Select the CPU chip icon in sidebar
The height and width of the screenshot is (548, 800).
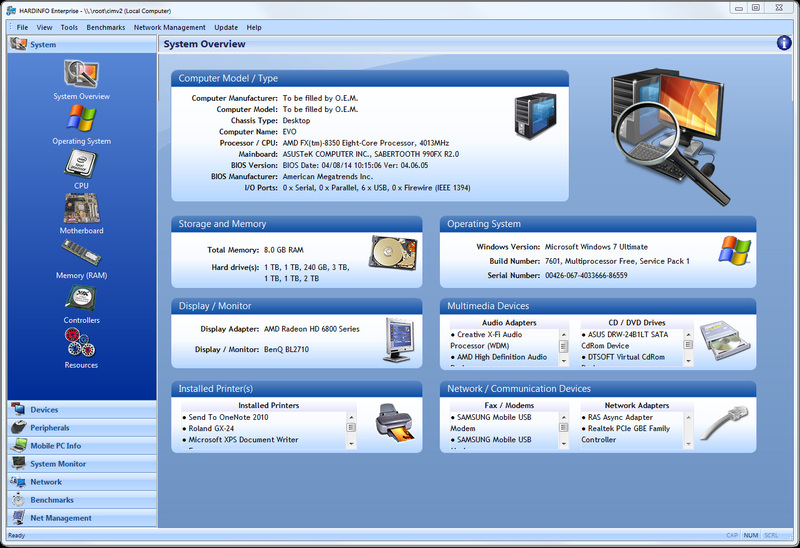coord(81,163)
